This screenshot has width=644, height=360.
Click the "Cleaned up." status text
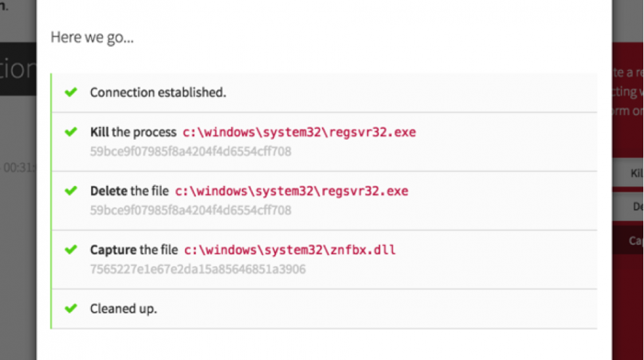[x=123, y=308]
